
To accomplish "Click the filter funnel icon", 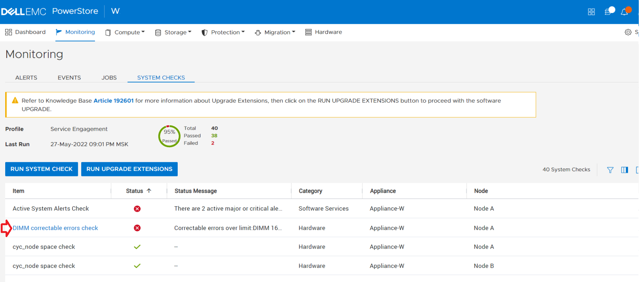I will pyautogui.click(x=610, y=170).
